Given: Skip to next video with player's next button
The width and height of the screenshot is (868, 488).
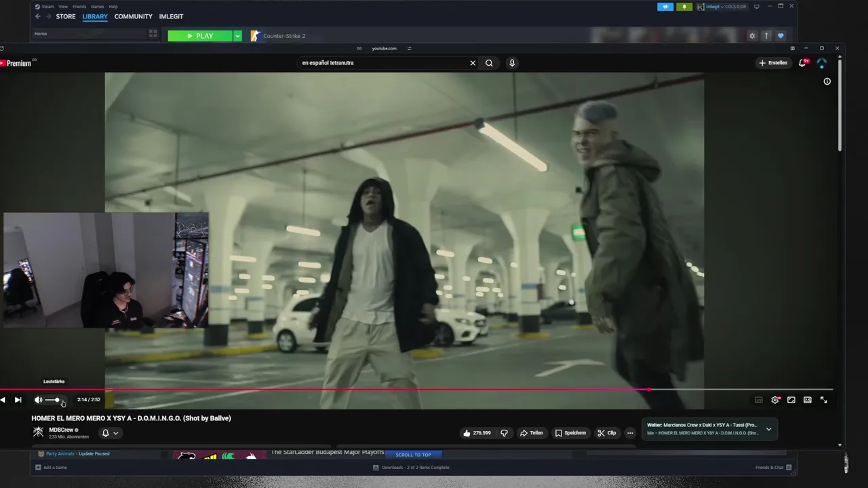Looking at the screenshot, I should 18,400.
